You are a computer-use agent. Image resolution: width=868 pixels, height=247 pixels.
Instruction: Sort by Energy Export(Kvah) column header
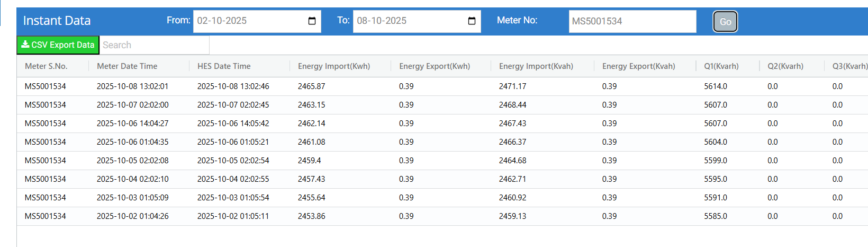tap(639, 66)
